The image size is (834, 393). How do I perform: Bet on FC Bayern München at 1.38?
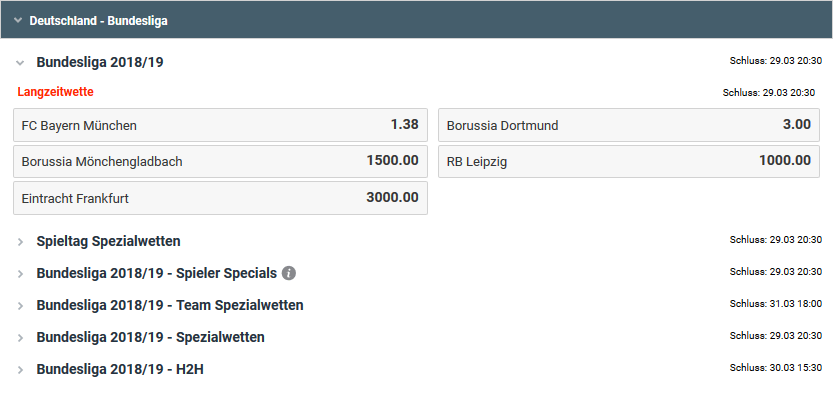[220, 125]
